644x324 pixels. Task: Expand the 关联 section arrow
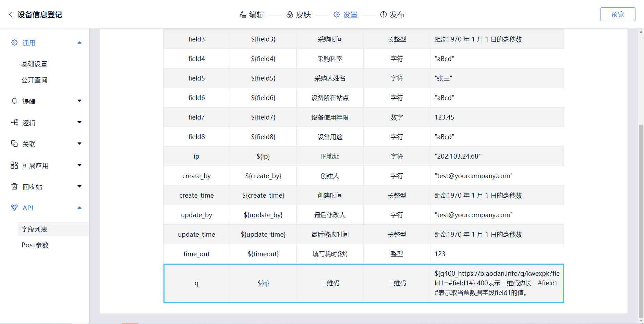tap(80, 144)
